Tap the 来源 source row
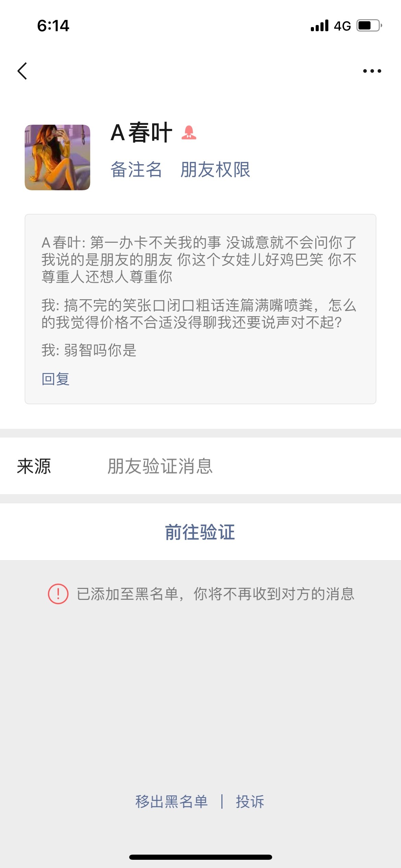Viewport: 401px width, 868px height. [x=200, y=466]
